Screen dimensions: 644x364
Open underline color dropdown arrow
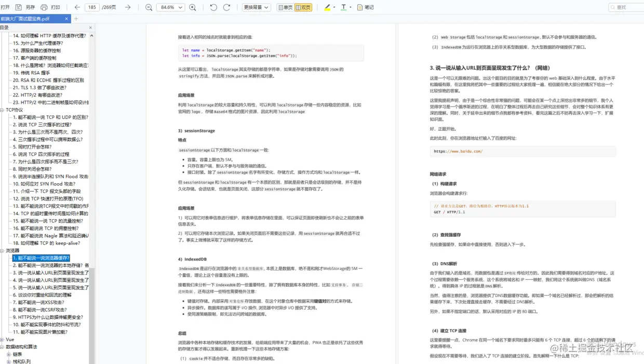pos(351,7)
